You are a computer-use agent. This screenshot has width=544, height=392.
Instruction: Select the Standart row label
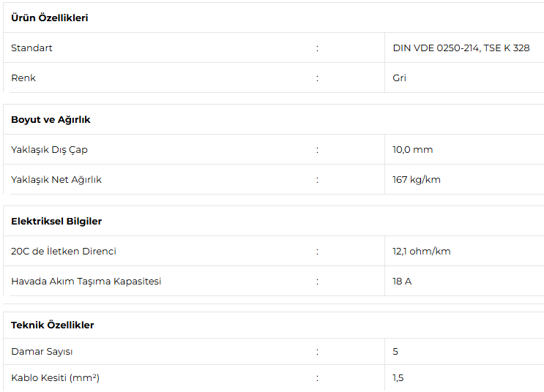click(31, 48)
